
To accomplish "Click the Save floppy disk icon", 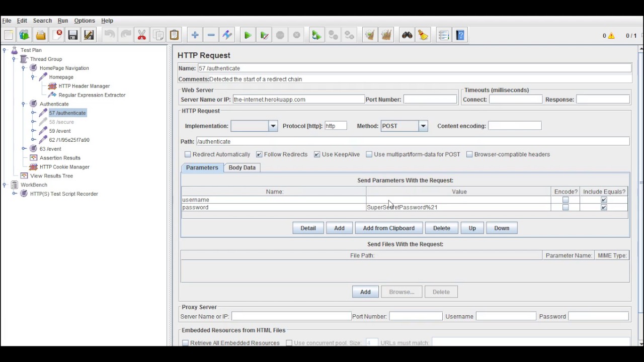I will [73, 35].
